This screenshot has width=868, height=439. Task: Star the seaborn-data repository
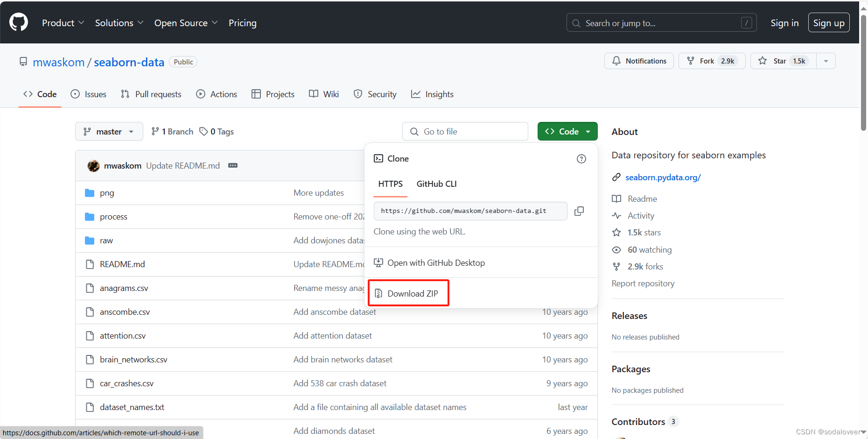[784, 61]
